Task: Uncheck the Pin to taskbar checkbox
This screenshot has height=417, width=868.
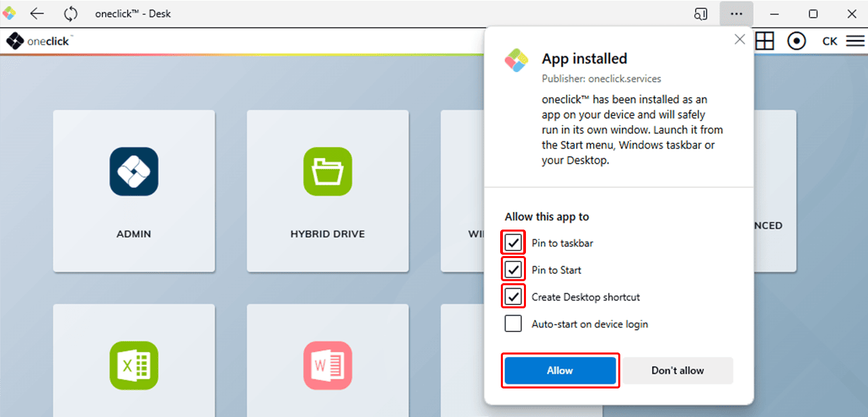Action: click(x=513, y=243)
